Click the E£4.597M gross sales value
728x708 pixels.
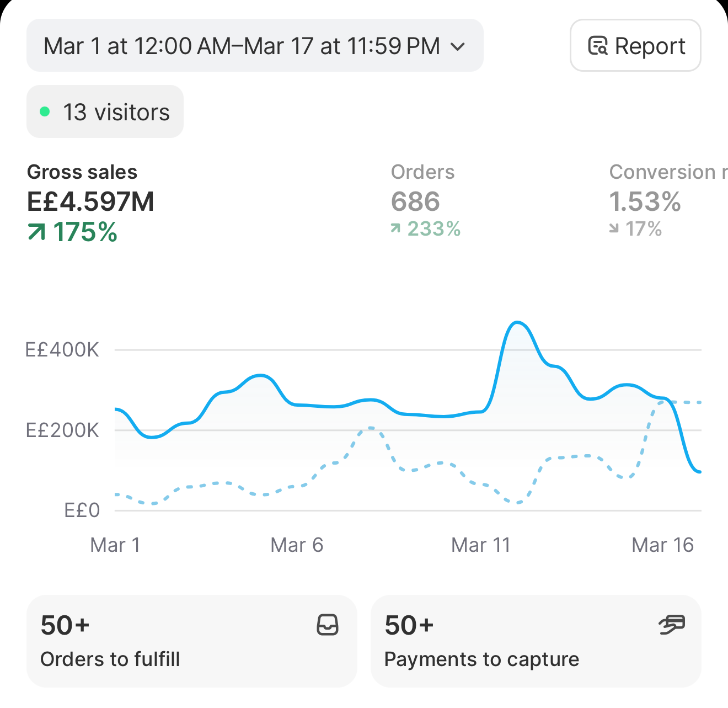[x=90, y=201]
